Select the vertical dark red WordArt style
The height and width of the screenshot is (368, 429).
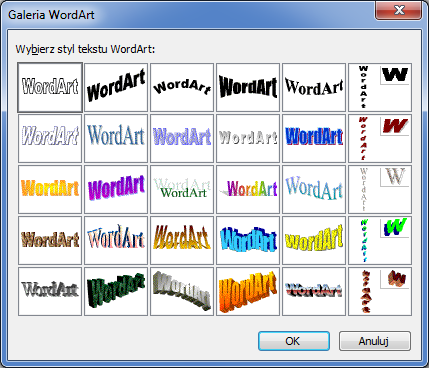point(380,138)
